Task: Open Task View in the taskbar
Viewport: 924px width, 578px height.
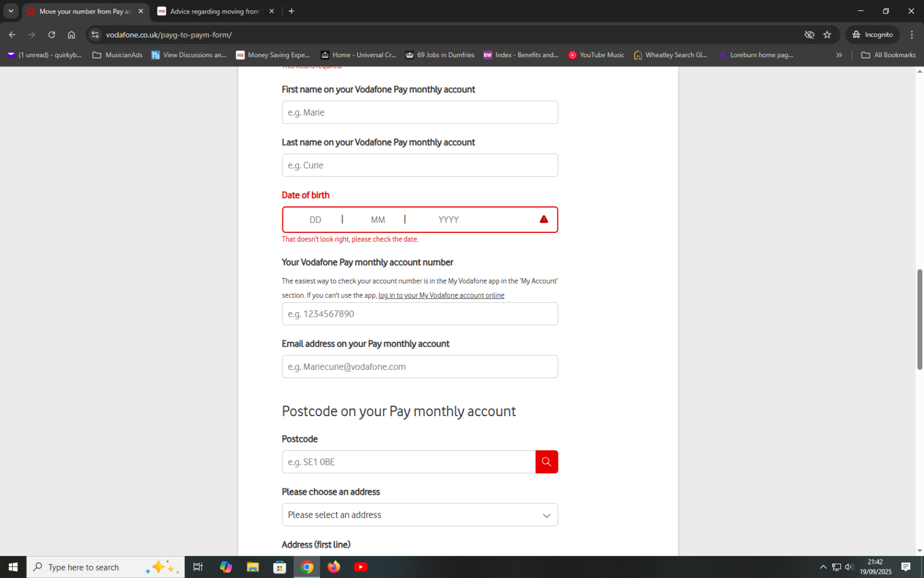Action: [x=198, y=567]
